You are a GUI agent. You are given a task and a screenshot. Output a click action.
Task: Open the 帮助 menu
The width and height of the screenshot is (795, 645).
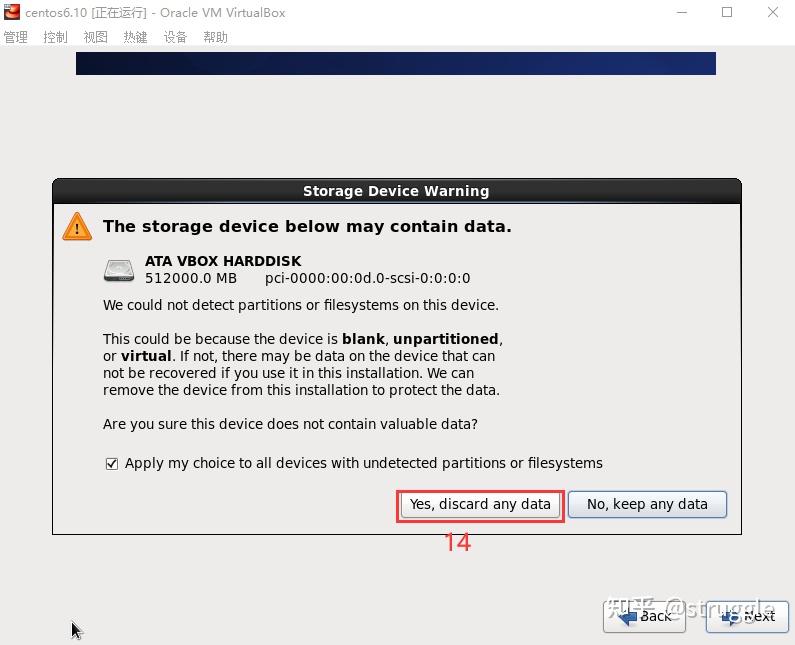[x=215, y=37]
